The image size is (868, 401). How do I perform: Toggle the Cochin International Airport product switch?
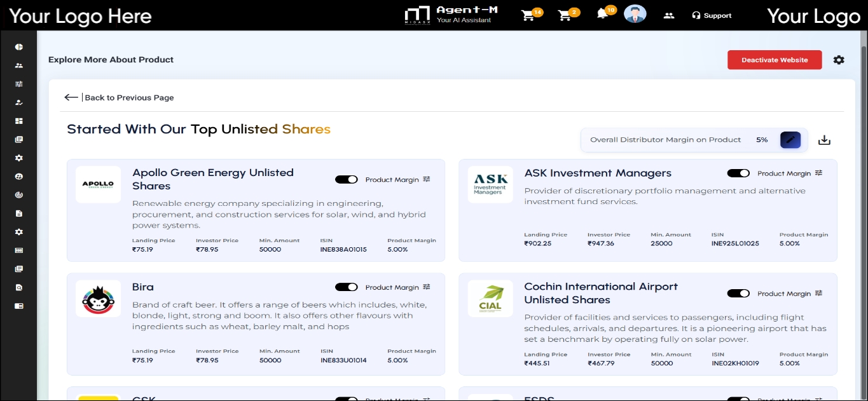[x=738, y=294]
